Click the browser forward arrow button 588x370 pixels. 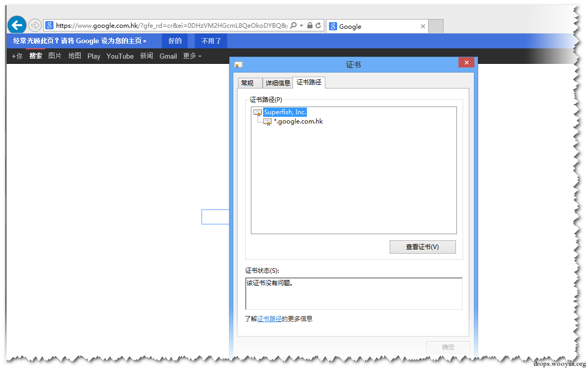tap(34, 26)
